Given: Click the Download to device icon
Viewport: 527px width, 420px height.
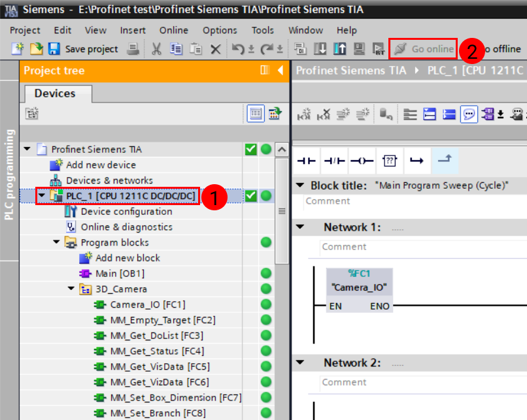Looking at the screenshot, I should pos(320,49).
